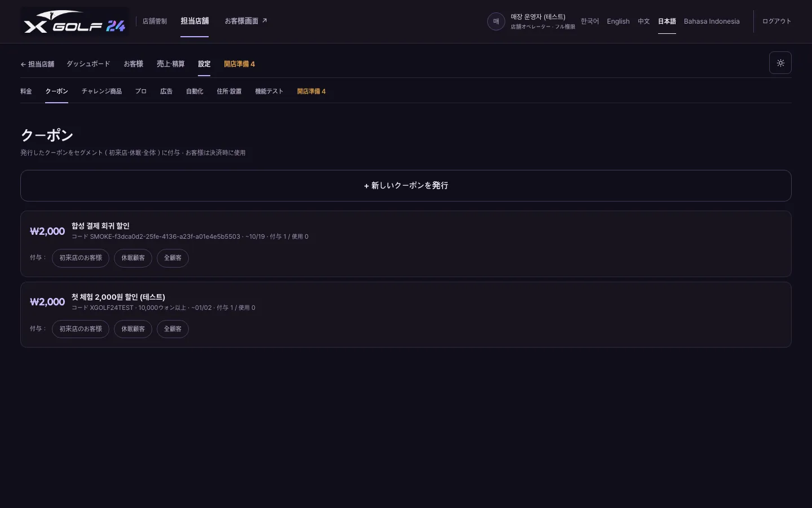Switch language to English

tap(618, 21)
